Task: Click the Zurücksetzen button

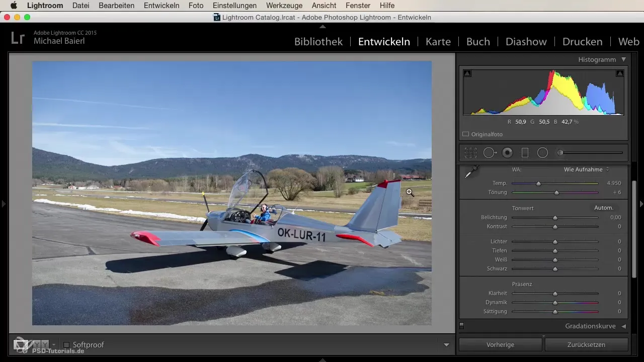Action: pos(587,345)
